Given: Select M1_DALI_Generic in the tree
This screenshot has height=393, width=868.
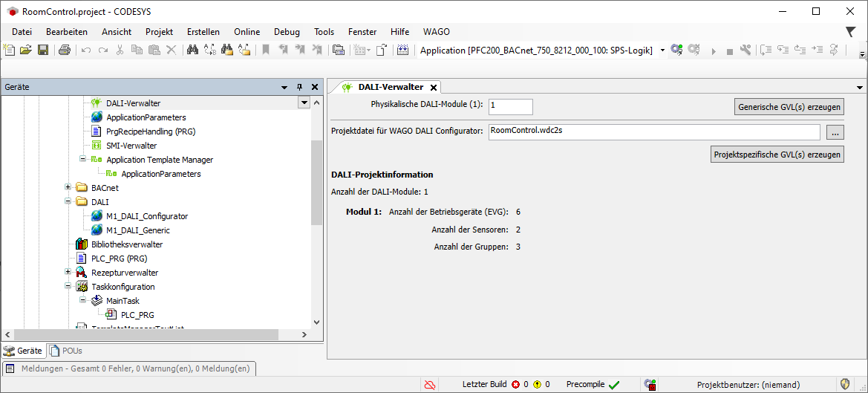Looking at the screenshot, I should (138, 230).
